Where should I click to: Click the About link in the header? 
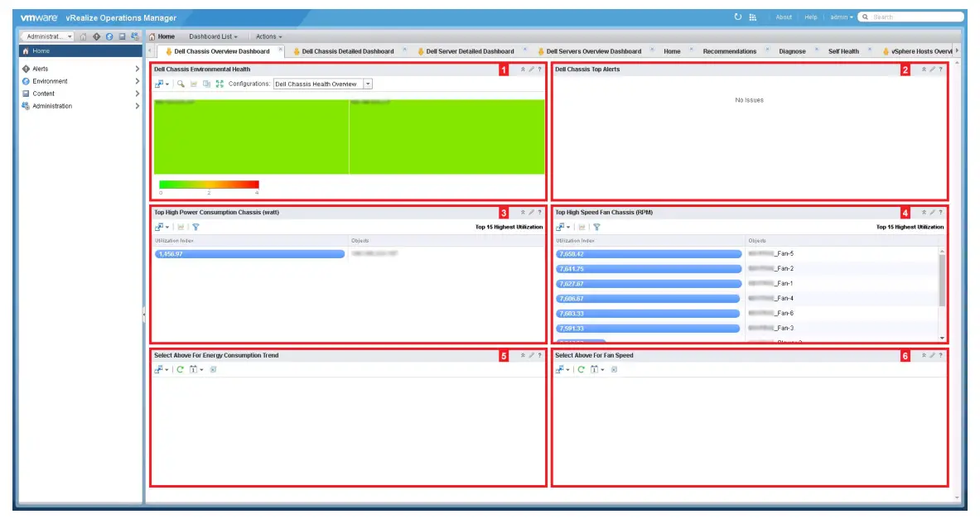pos(783,17)
